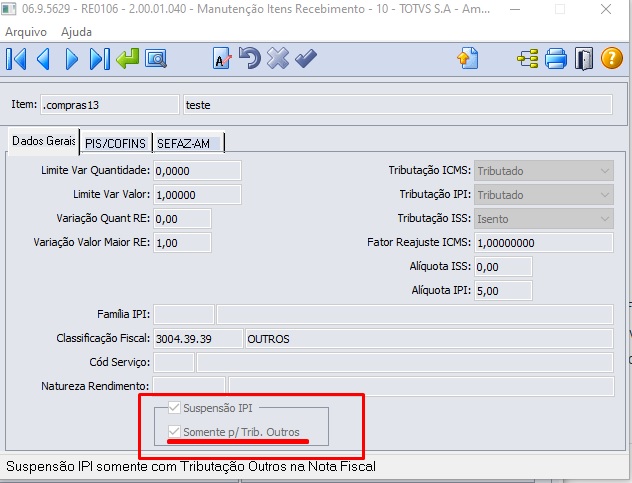Cancel with the X toolbar icon
This screenshot has width=632, height=483.
(x=278, y=58)
